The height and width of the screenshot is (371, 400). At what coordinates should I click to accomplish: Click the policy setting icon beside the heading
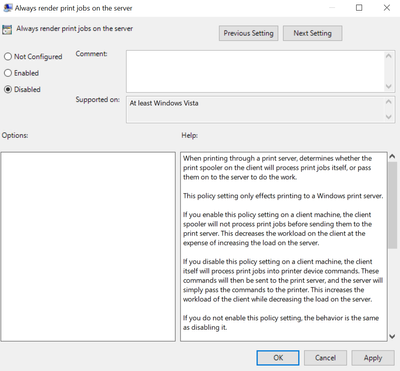tap(7, 30)
